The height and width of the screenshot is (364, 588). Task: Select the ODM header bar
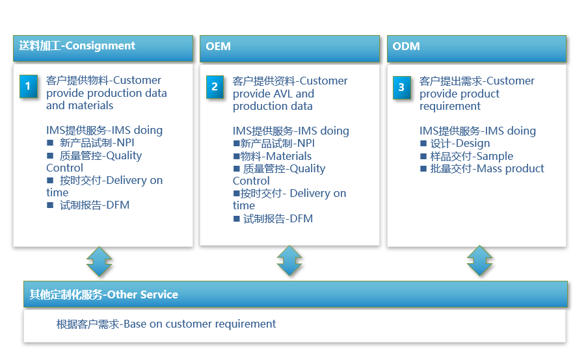476,48
